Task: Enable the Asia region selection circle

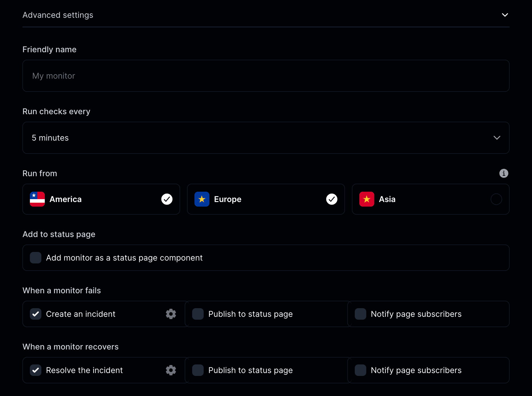Action: coord(496,199)
